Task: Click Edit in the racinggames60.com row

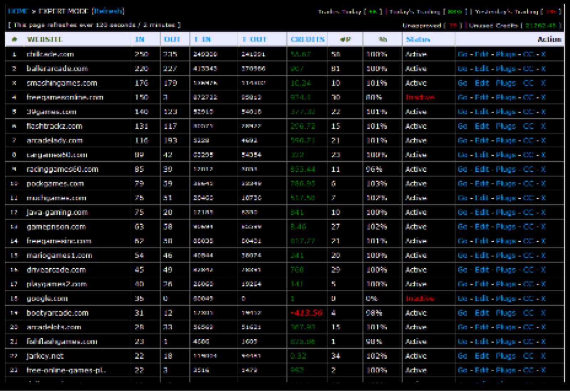Action: click(x=482, y=169)
